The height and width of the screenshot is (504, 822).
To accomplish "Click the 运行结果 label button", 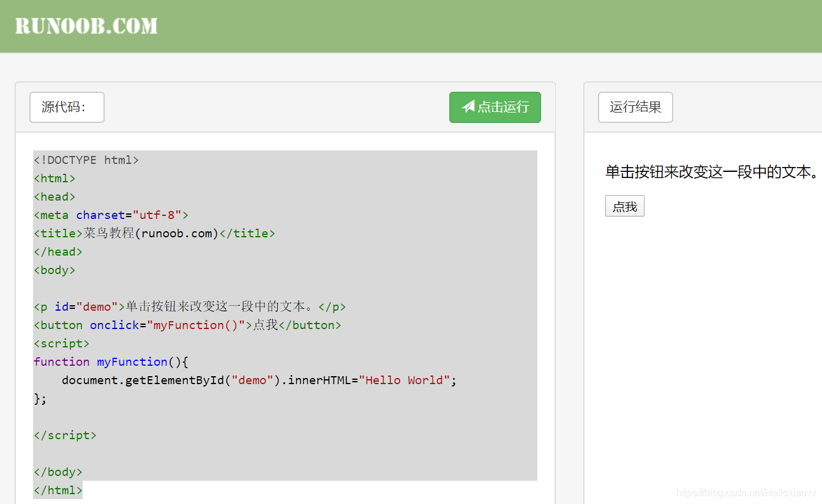I will (635, 107).
